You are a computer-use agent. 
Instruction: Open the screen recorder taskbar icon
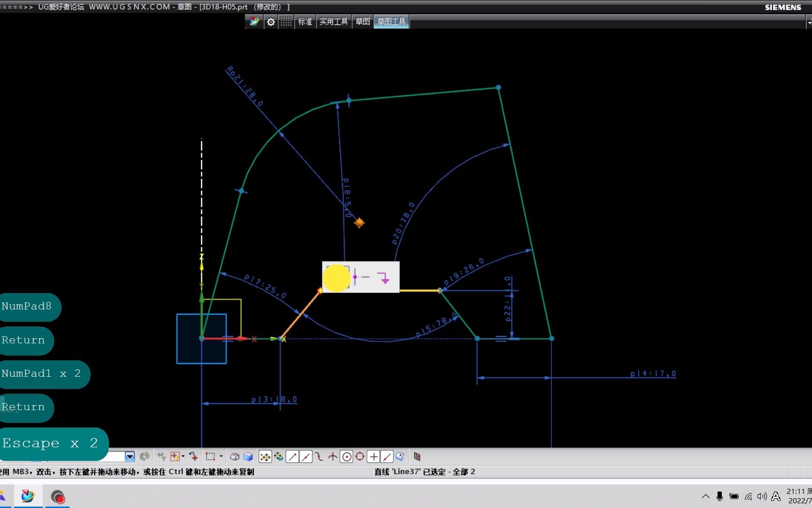(58, 497)
